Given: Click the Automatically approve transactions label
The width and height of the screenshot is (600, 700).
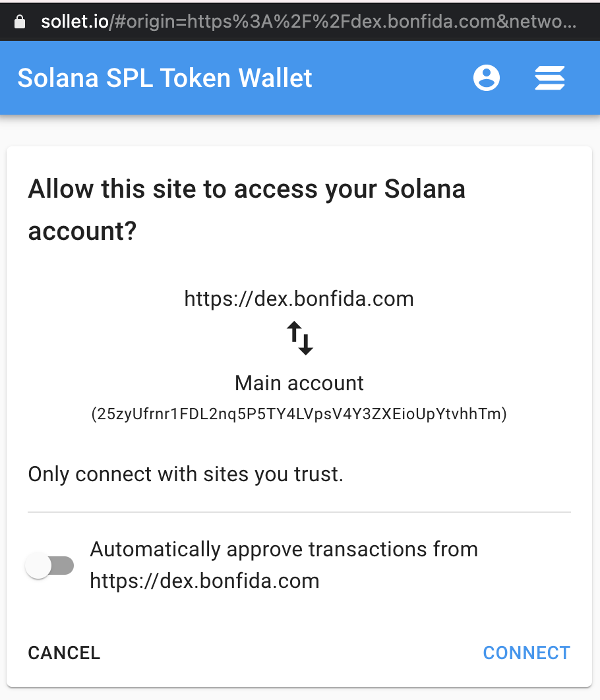Looking at the screenshot, I should 284,565.
